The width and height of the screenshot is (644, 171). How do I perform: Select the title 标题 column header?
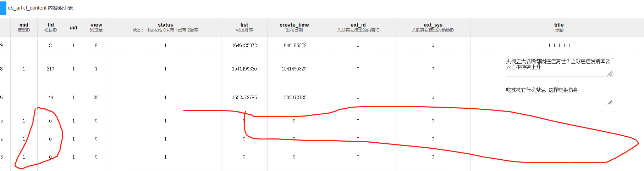click(559, 27)
